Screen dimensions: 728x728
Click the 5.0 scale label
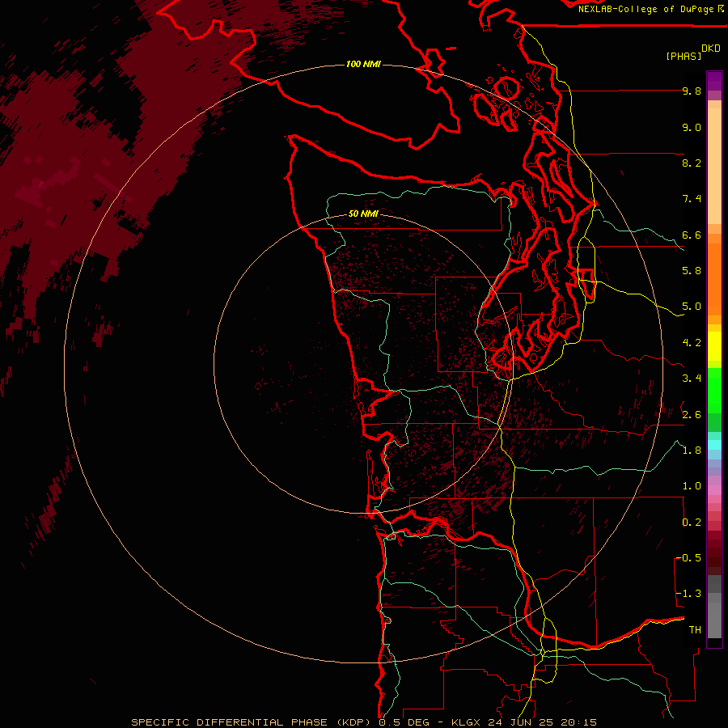tap(692, 307)
